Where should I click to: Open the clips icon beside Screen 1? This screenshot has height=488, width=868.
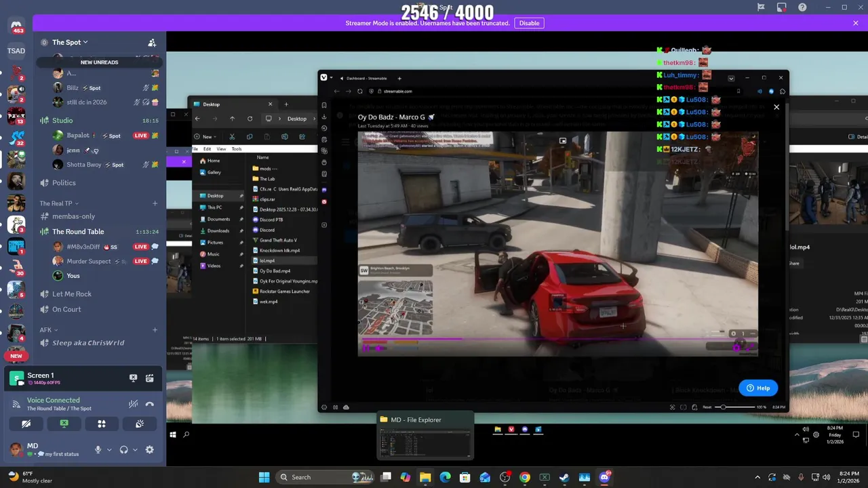pyautogui.click(x=149, y=378)
